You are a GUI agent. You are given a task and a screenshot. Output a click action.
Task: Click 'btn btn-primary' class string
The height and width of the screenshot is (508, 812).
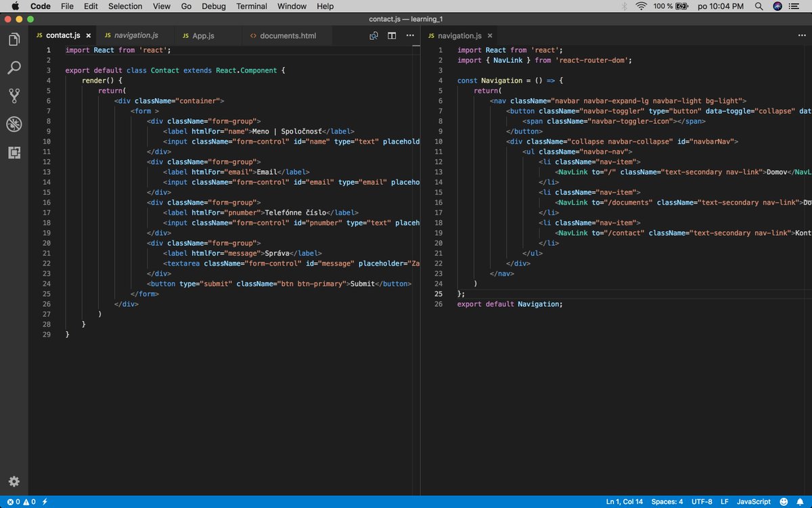tap(311, 284)
